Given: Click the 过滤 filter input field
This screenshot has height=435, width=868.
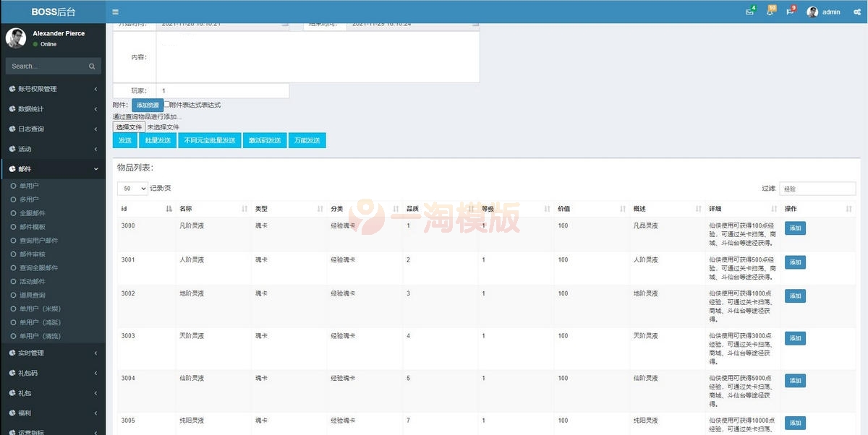Looking at the screenshot, I should click(817, 188).
